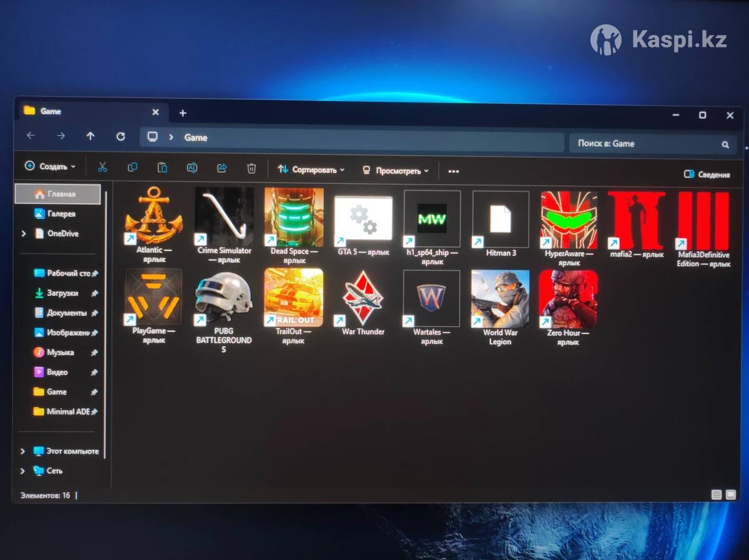Select the War Thunder game icon

pos(363,298)
